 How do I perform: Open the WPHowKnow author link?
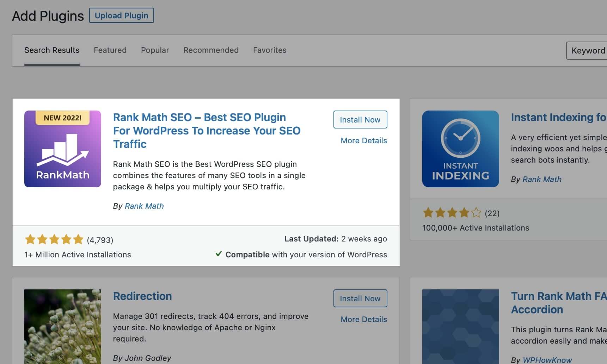(547, 360)
